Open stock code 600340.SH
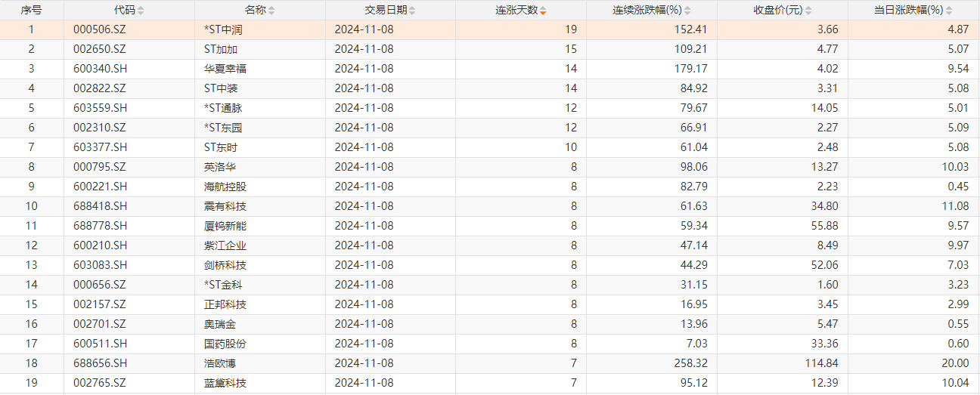Image resolution: width=980 pixels, height=395 pixels. 98,69
